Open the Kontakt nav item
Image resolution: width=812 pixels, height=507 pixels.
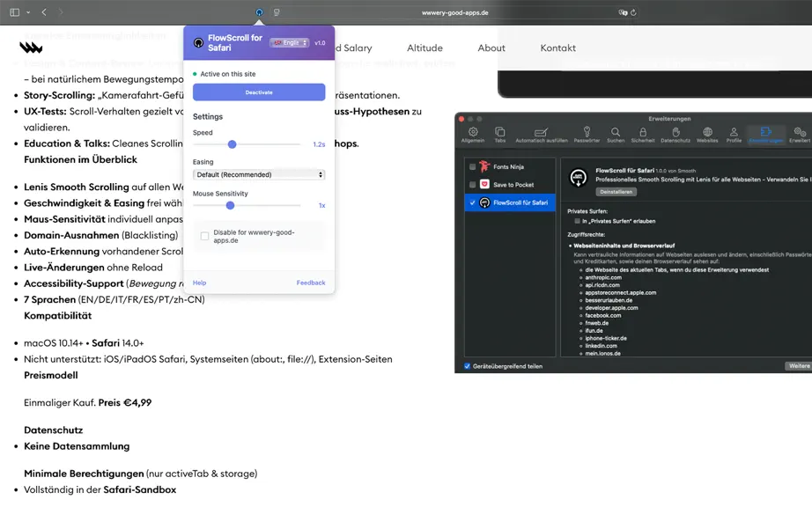click(557, 48)
